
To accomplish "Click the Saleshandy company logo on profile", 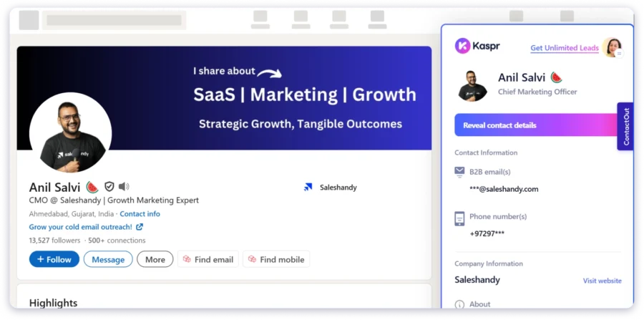I will pos(308,188).
